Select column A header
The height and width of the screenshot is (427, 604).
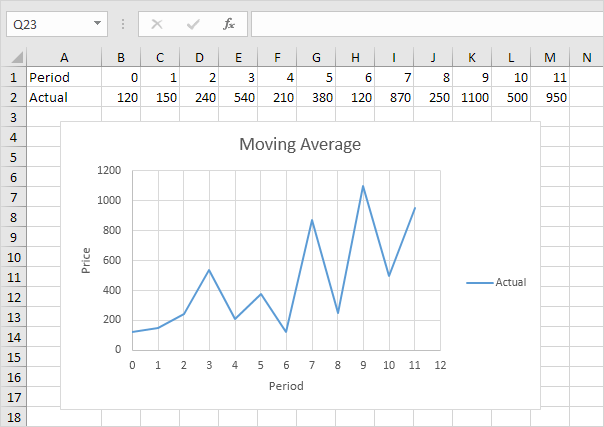point(63,57)
